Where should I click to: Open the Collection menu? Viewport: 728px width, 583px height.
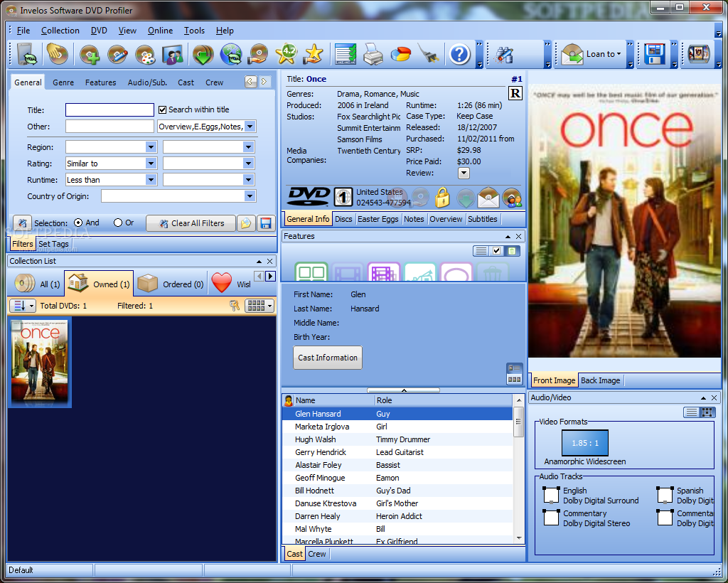60,30
